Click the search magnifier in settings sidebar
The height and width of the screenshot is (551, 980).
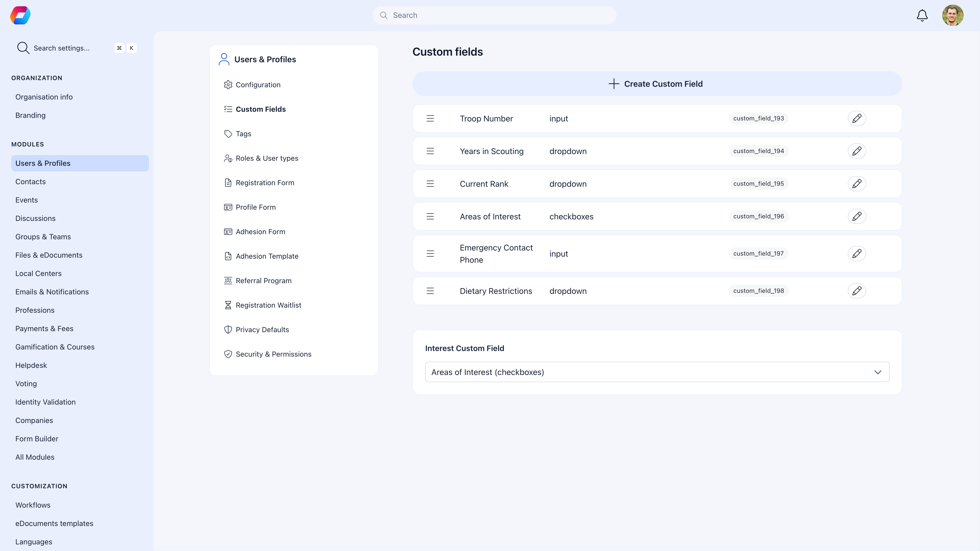click(23, 48)
